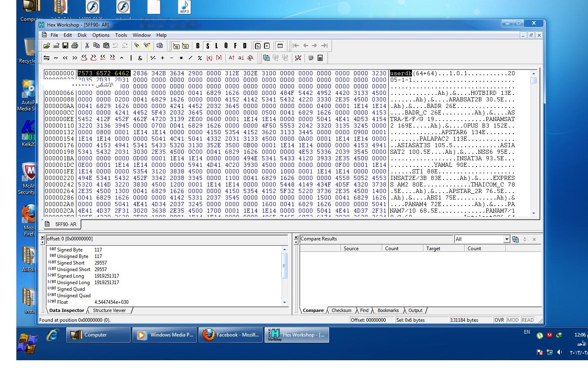Click the A-up uppercase conversion icon
This screenshot has height=368, width=588.
232,58
